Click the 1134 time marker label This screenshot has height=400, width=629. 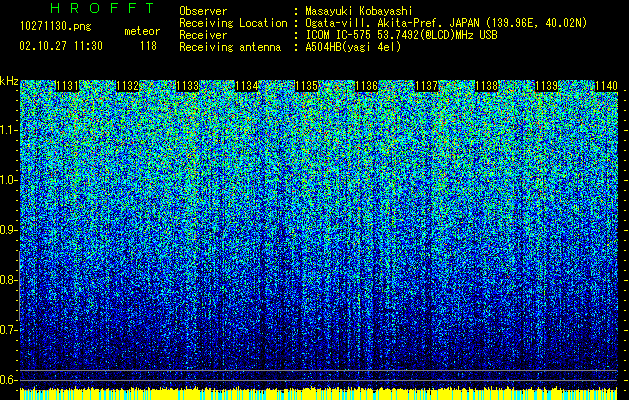pos(247,86)
